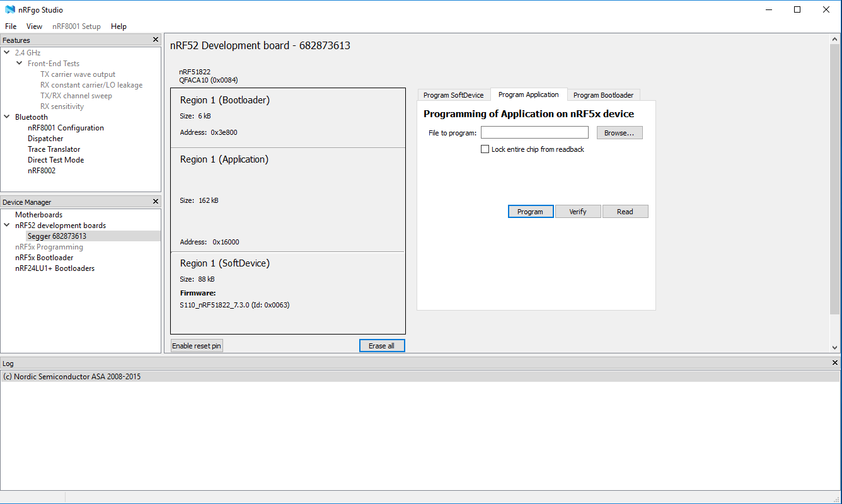Select Motherboards in Device Manager
Screen dimensions: 842x504
point(39,215)
